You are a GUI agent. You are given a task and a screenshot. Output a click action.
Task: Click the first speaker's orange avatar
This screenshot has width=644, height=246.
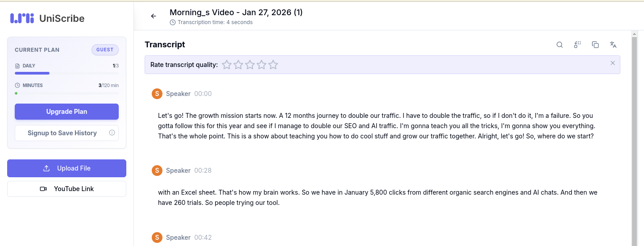[x=157, y=94]
